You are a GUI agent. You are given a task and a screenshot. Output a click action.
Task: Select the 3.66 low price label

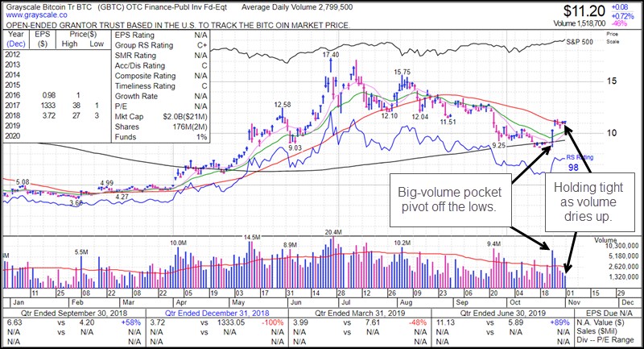pos(76,203)
